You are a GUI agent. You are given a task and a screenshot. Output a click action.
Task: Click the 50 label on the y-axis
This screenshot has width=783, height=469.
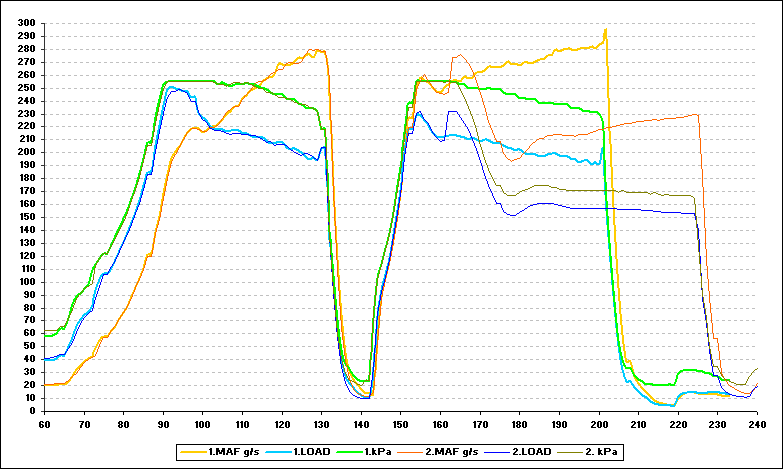point(29,346)
